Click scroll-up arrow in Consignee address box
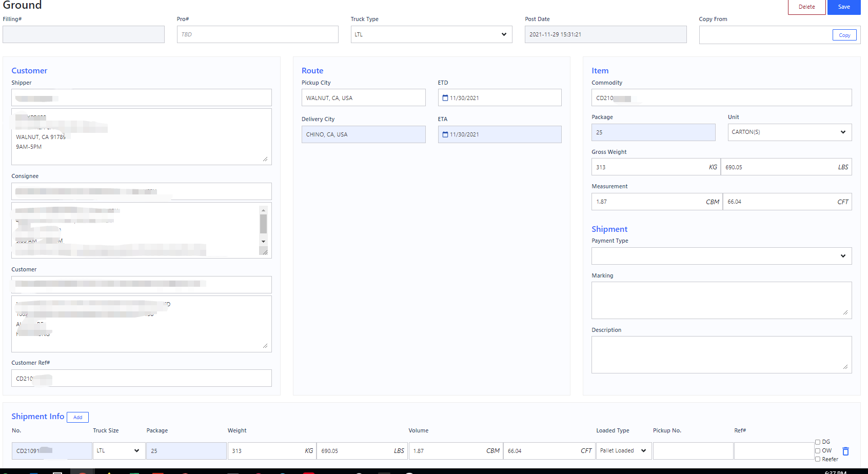This screenshot has height=474, width=868. pos(263,210)
